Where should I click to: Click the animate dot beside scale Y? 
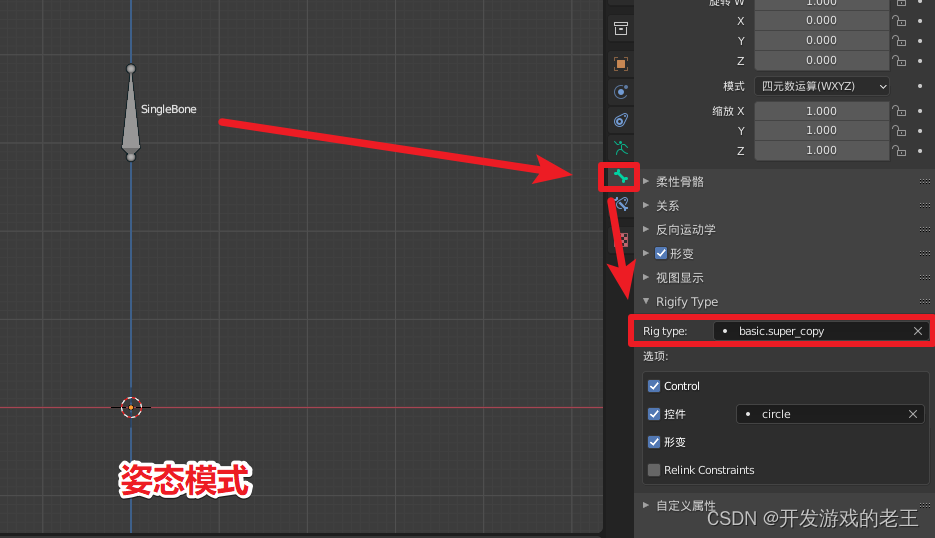coord(920,131)
